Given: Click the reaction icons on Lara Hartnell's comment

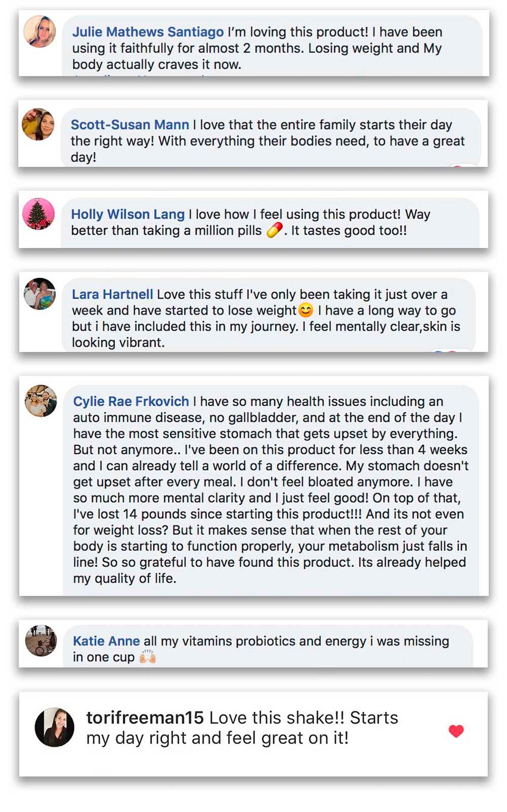Looking at the screenshot, I should click(445, 350).
